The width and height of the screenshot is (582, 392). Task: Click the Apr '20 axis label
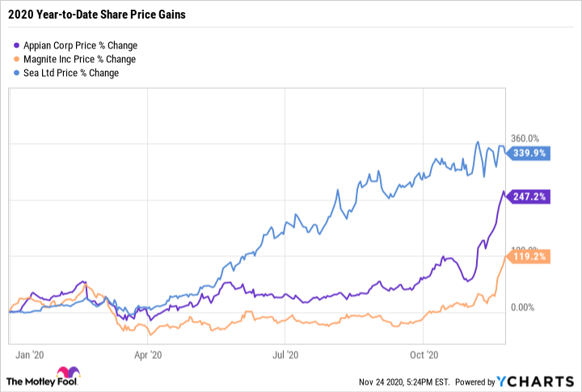(x=152, y=354)
